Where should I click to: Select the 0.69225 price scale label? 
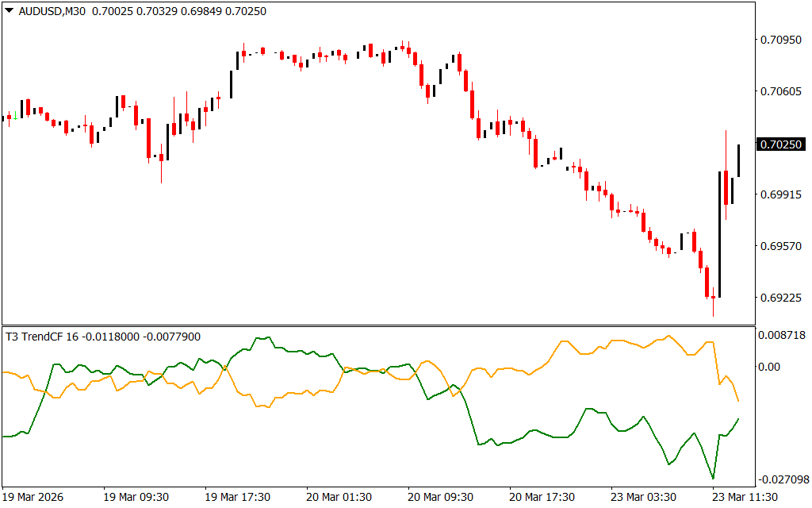tap(780, 298)
